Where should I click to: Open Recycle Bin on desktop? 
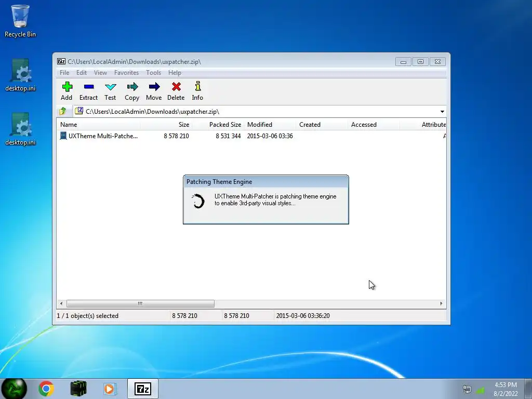tap(20, 20)
